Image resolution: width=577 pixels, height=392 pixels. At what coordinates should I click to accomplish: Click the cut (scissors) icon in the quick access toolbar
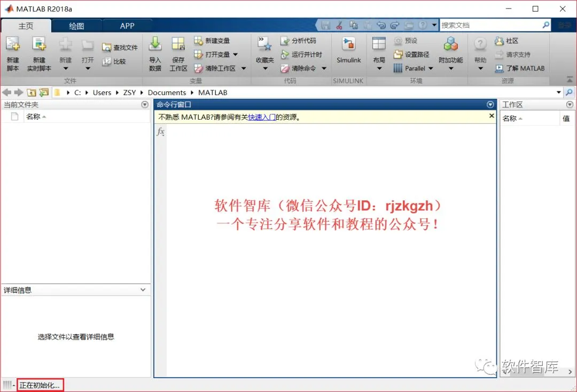click(339, 25)
